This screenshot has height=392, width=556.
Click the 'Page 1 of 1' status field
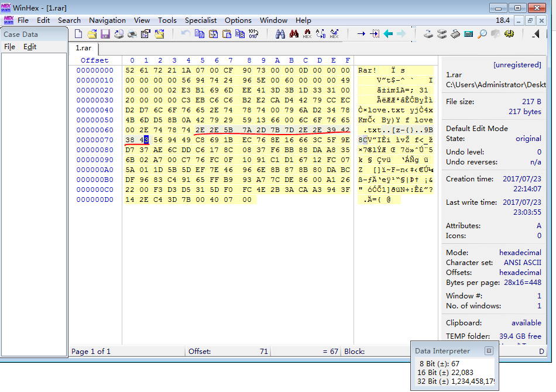tap(91, 352)
